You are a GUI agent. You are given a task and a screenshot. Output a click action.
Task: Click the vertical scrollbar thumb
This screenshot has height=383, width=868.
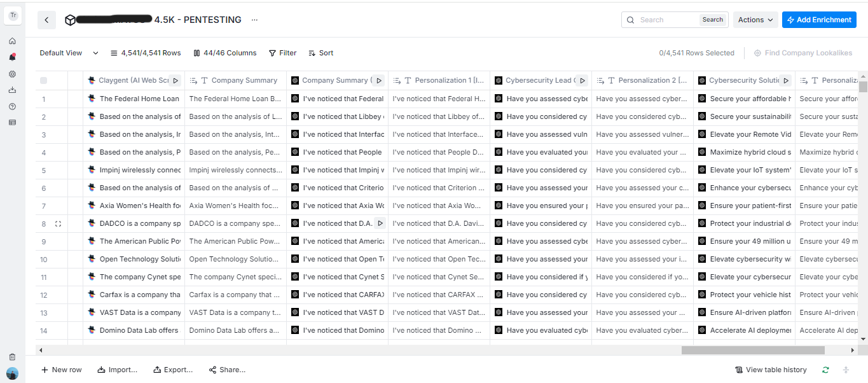click(863, 87)
